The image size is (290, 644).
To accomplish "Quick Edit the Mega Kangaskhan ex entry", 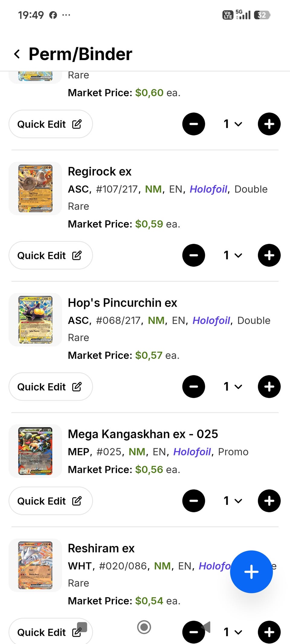I will 50,501.
